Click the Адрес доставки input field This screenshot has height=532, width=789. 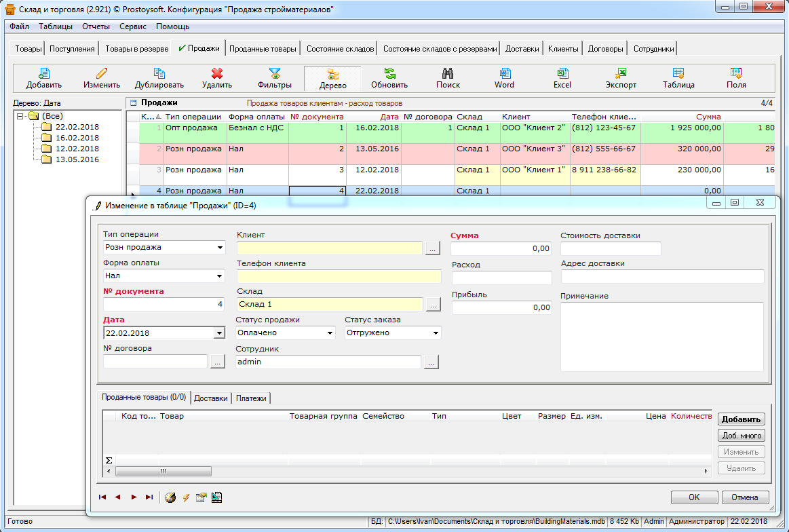coord(662,276)
